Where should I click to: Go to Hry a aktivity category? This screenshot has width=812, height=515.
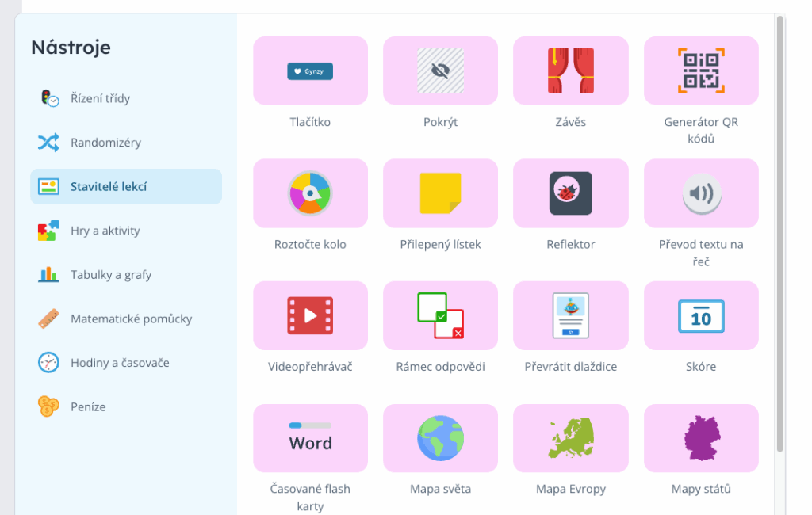click(x=105, y=231)
